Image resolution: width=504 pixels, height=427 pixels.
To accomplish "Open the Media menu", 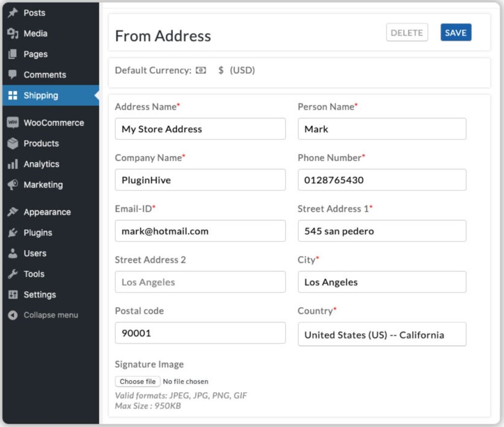I will pos(51,33).
